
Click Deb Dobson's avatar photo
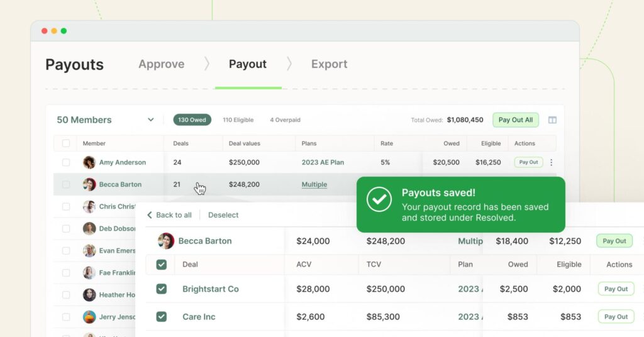pos(89,229)
